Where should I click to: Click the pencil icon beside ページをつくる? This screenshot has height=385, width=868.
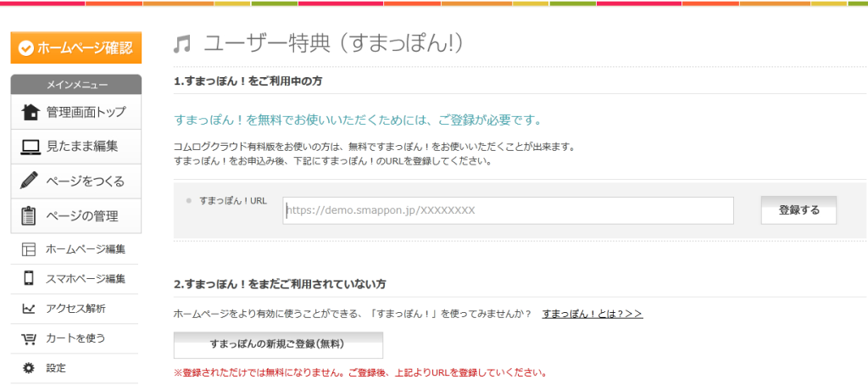31,181
